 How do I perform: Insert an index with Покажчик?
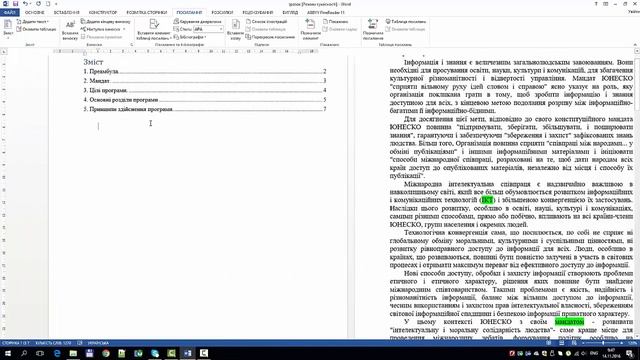(336, 22)
